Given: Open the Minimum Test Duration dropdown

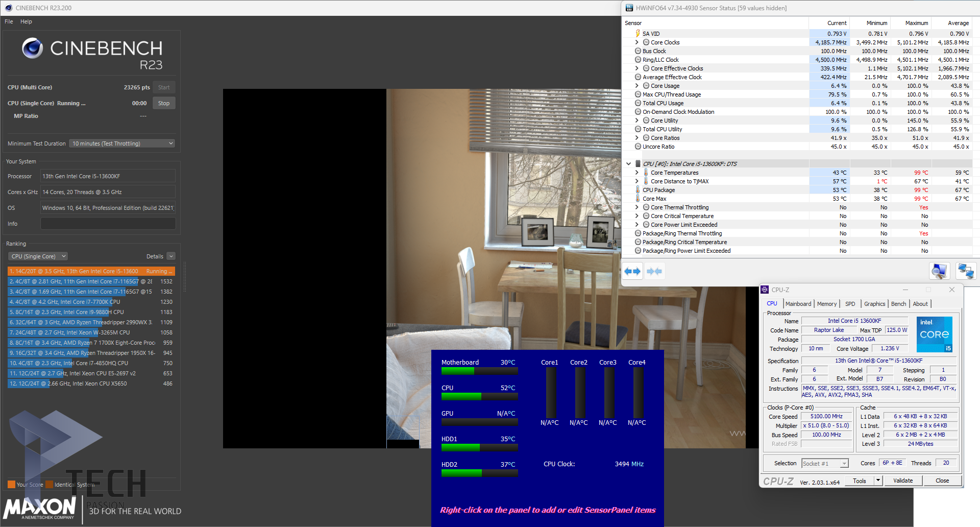Looking at the screenshot, I should click(x=122, y=143).
